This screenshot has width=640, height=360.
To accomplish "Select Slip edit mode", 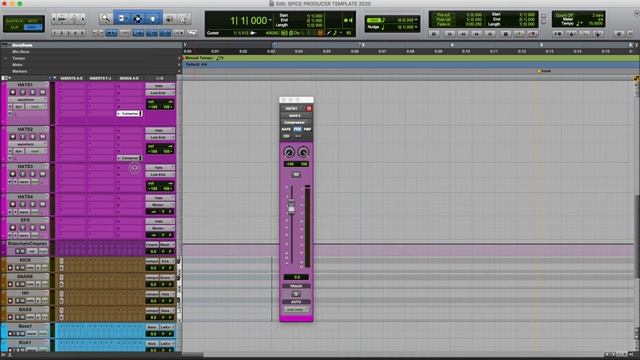I will point(14,27).
